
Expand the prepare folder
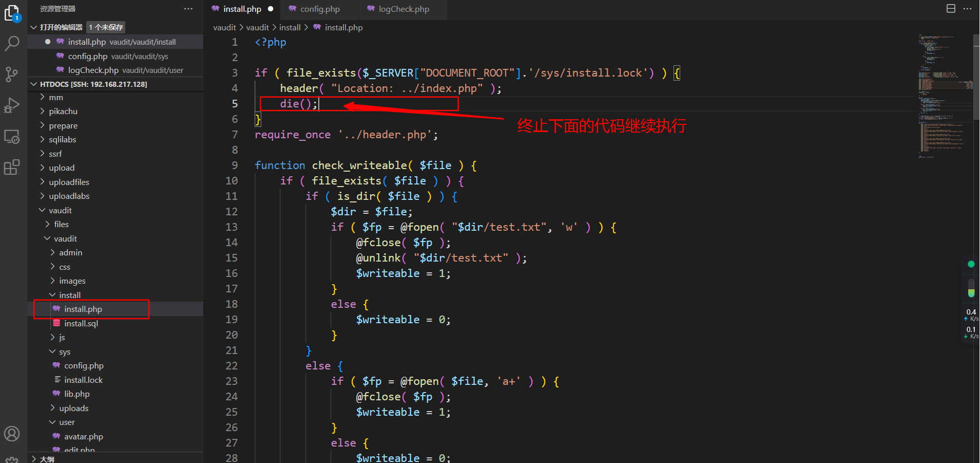(x=43, y=125)
